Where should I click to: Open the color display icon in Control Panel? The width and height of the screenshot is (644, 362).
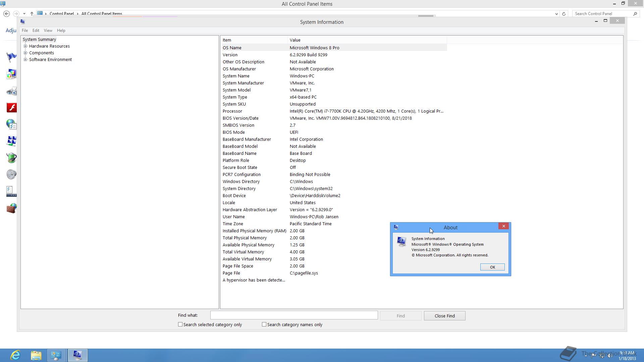(11, 74)
